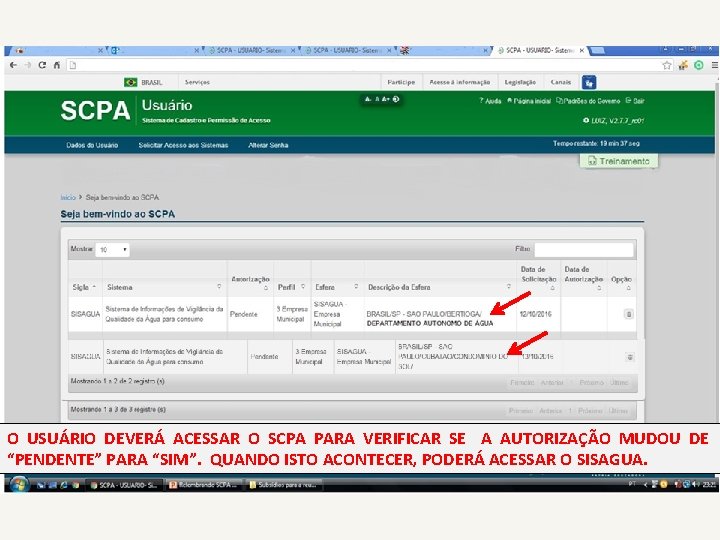The width and height of the screenshot is (720, 540).
Task: Sort table by Sistema column
Action: (x=164, y=287)
